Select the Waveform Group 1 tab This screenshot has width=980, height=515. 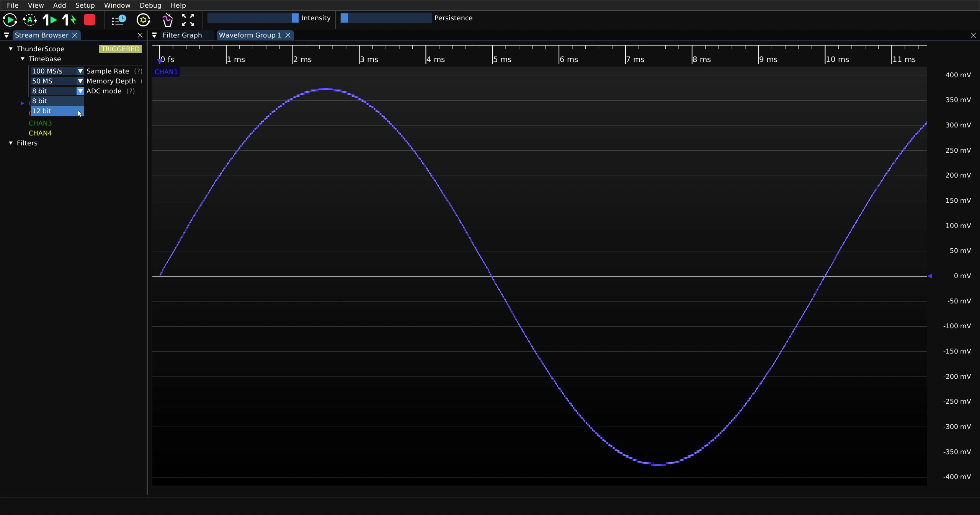pyautogui.click(x=250, y=35)
